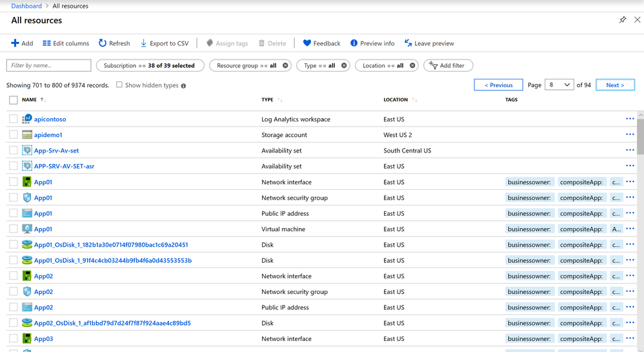Click the App02_OsDisk disk icon
The width and height of the screenshot is (644, 352).
[x=26, y=323]
